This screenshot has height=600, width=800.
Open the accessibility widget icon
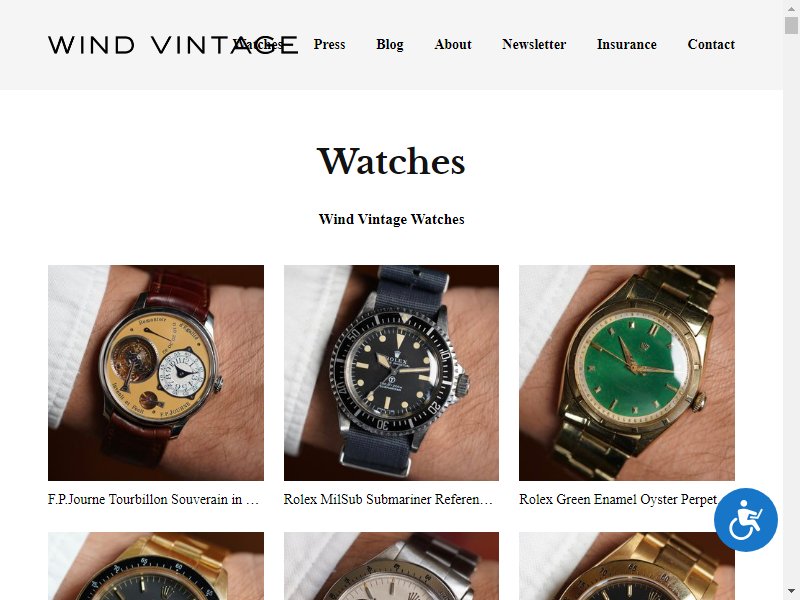(x=745, y=520)
